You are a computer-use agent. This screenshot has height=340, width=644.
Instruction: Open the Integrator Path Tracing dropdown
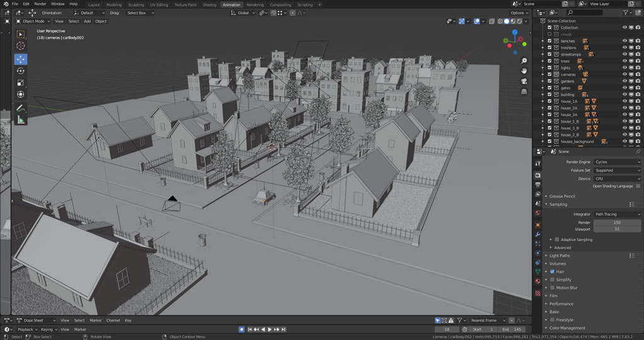617,214
